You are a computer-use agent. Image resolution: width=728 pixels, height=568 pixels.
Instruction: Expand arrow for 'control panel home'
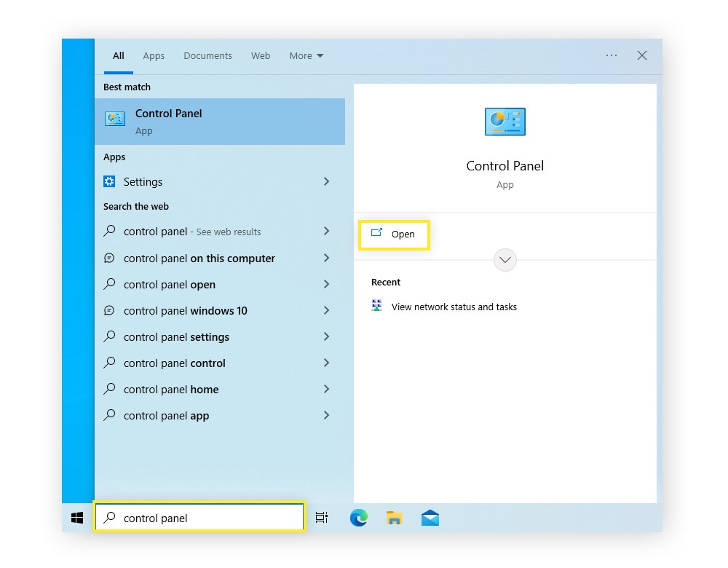[x=326, y=389]
